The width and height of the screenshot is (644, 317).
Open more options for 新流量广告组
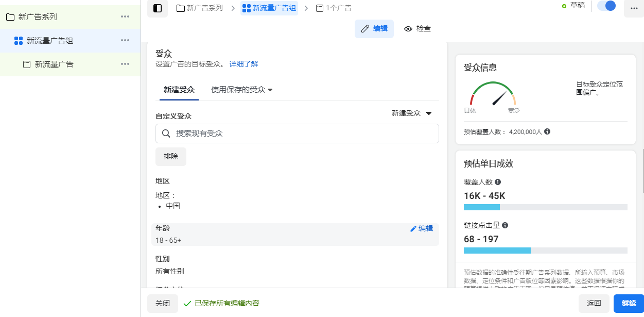click(125, 40)
